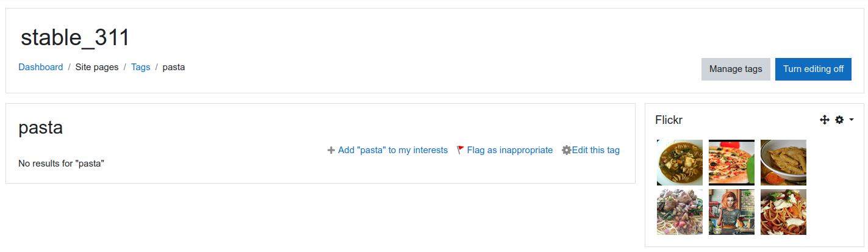
Task: Click the pasta breadcrumb item
Action: click(x=174, y=67)
